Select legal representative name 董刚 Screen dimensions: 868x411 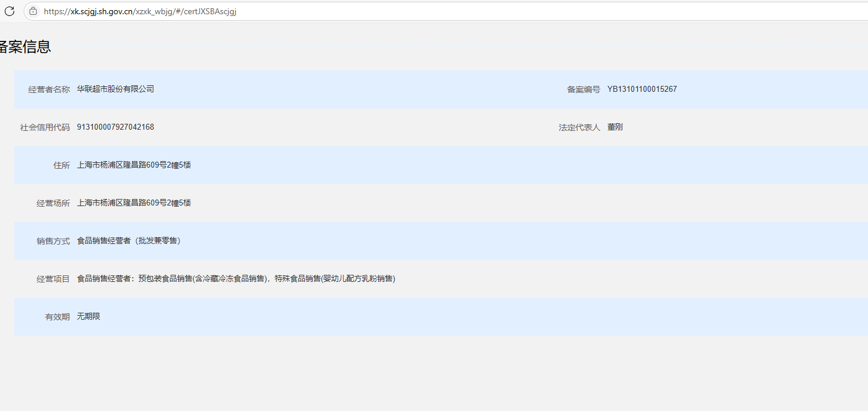click(615, 127)
